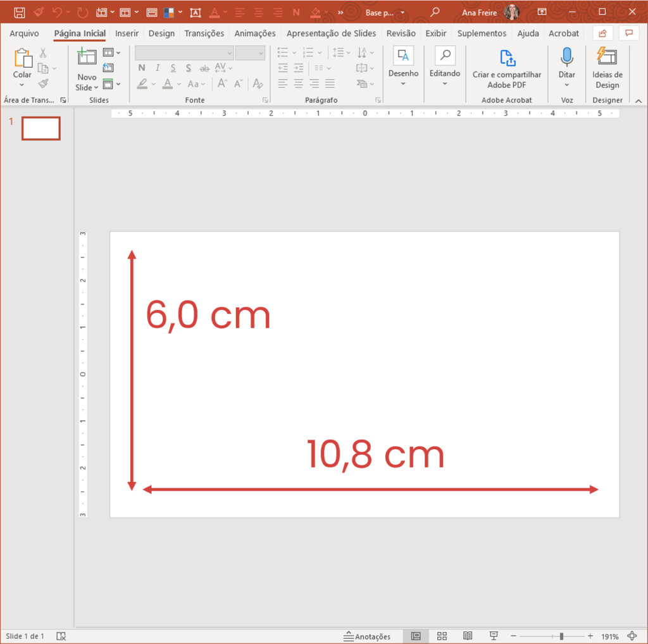This screenshot has height=644, width=648.
Task: Click the Colar (paste) clipboard icon
Action: pos(22,58)
